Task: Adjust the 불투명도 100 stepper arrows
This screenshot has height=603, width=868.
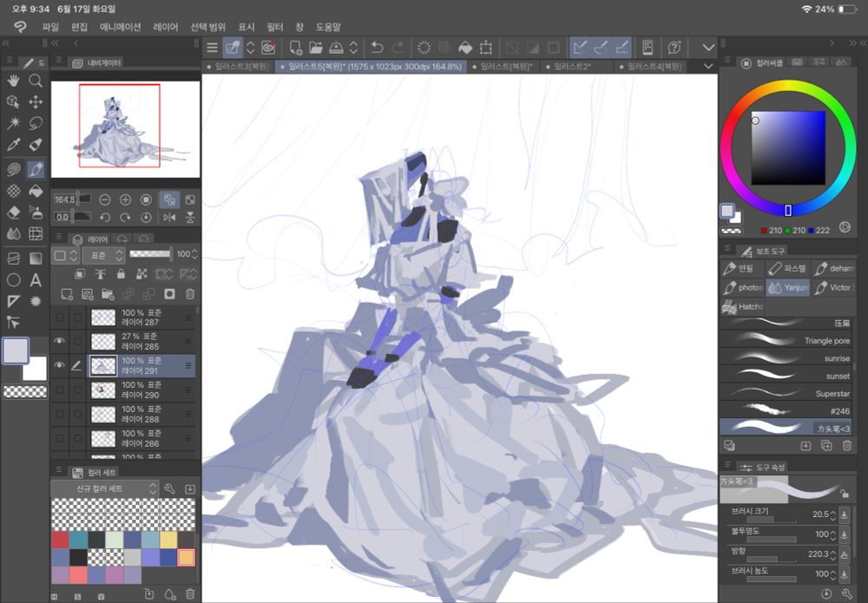Action: 833,534
